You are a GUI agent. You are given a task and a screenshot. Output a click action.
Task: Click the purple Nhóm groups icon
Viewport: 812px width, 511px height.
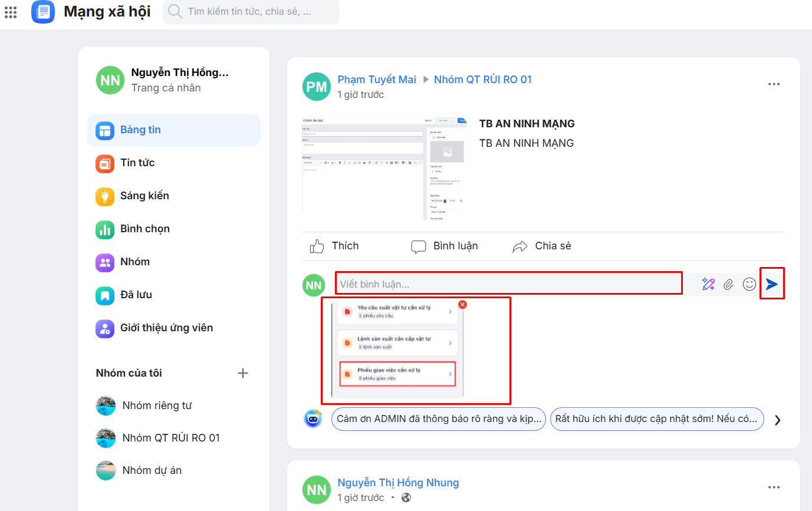click(x=105, y=262)
